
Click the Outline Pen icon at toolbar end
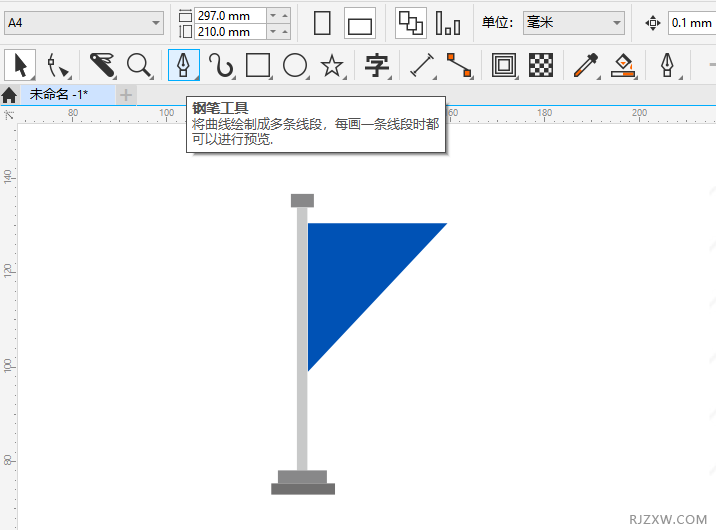(668, 65)
